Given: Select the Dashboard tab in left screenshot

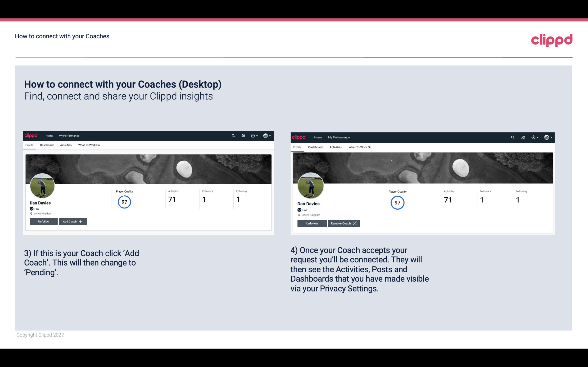Looking at the screenshot, I should click(47, 145).
